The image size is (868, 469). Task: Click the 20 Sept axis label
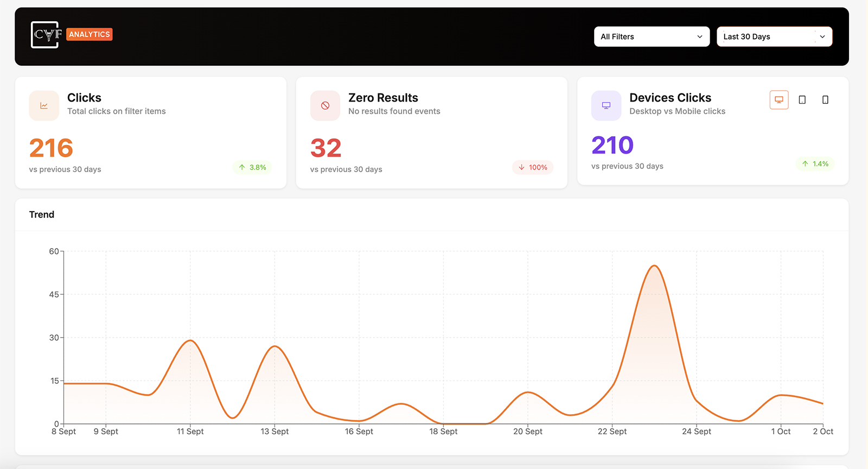(x=528, y=432)
